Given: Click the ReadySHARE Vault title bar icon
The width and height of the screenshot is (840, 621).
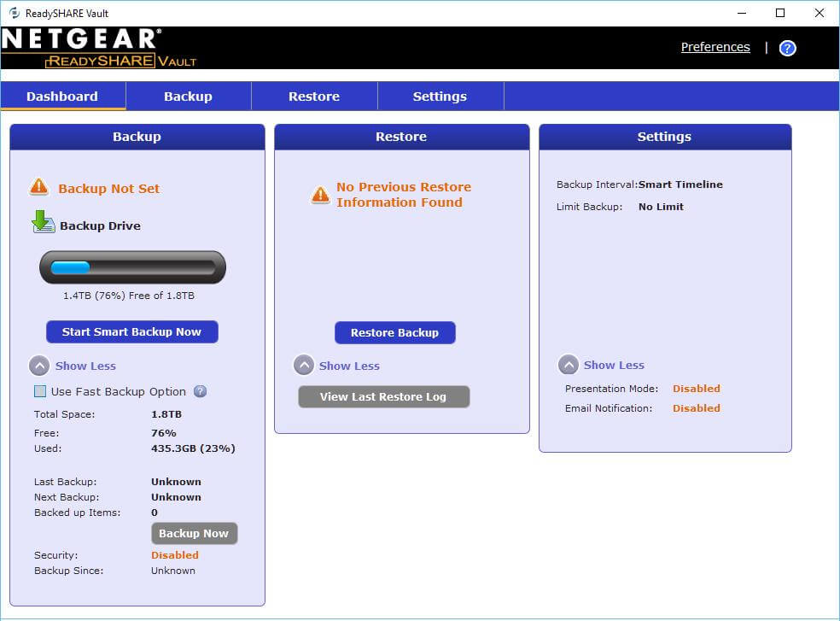Looking at the screenshot, I should point(14,13).
